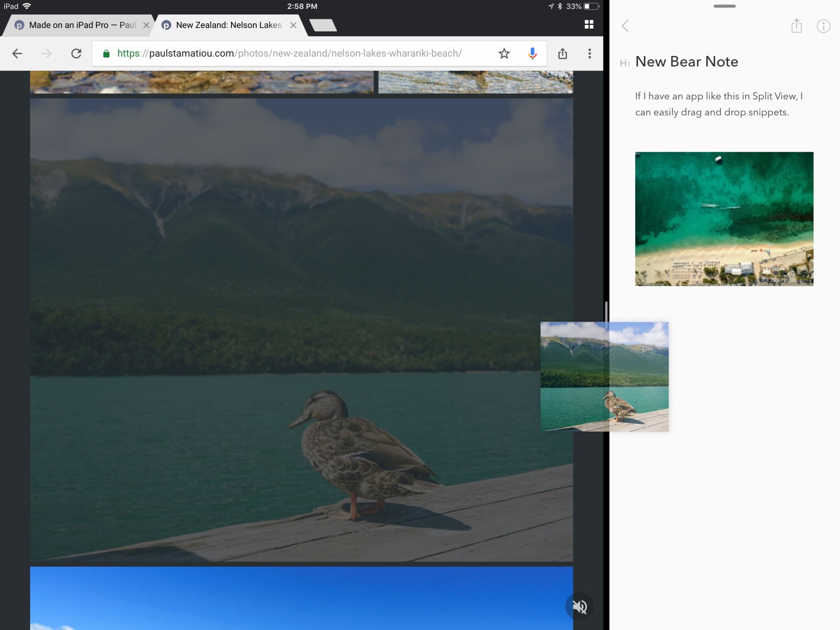840x630 pixels.
Task: Open the top-left river rocks photo
Action: [x=202, y=82]
